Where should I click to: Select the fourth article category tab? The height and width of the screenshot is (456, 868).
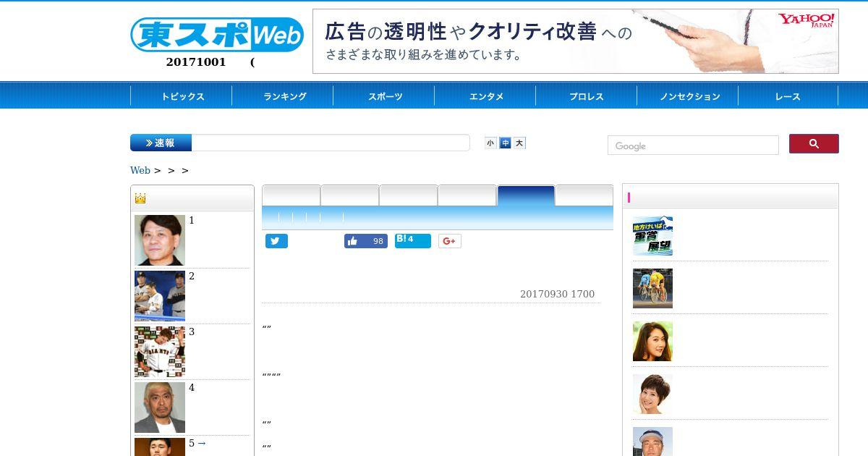pos(467,196)
